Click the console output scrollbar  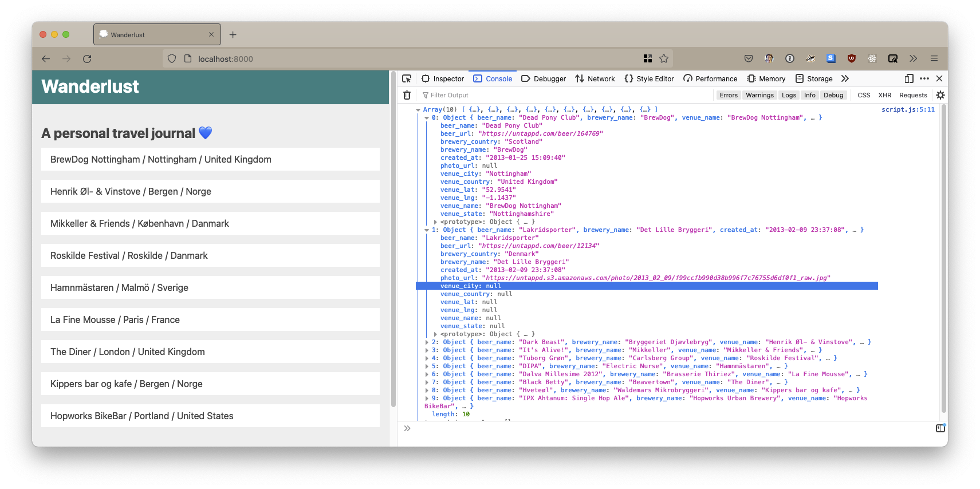click(944, 259)
